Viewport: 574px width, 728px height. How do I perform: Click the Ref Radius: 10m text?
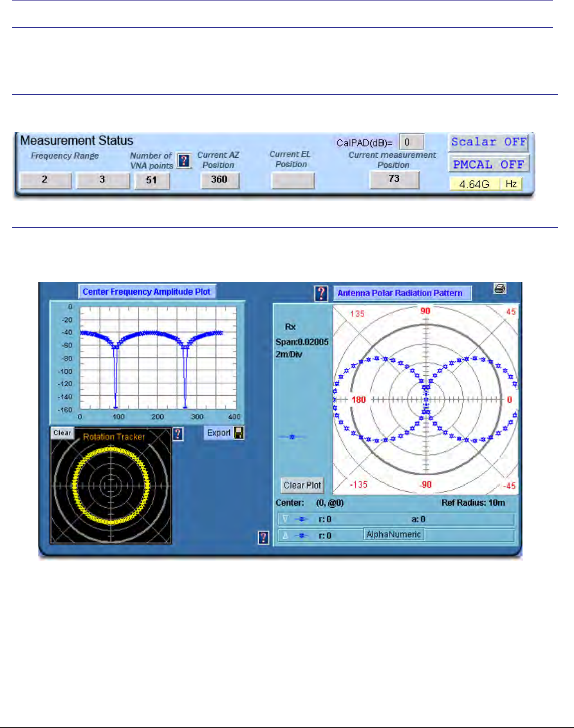[x=473, y=503]
